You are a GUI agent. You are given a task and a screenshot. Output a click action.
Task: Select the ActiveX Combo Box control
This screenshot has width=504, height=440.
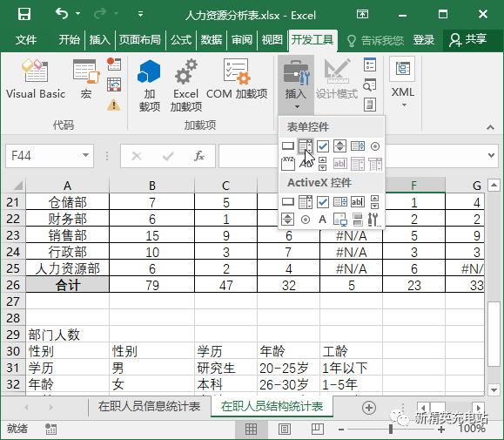(x=306, y=202)
